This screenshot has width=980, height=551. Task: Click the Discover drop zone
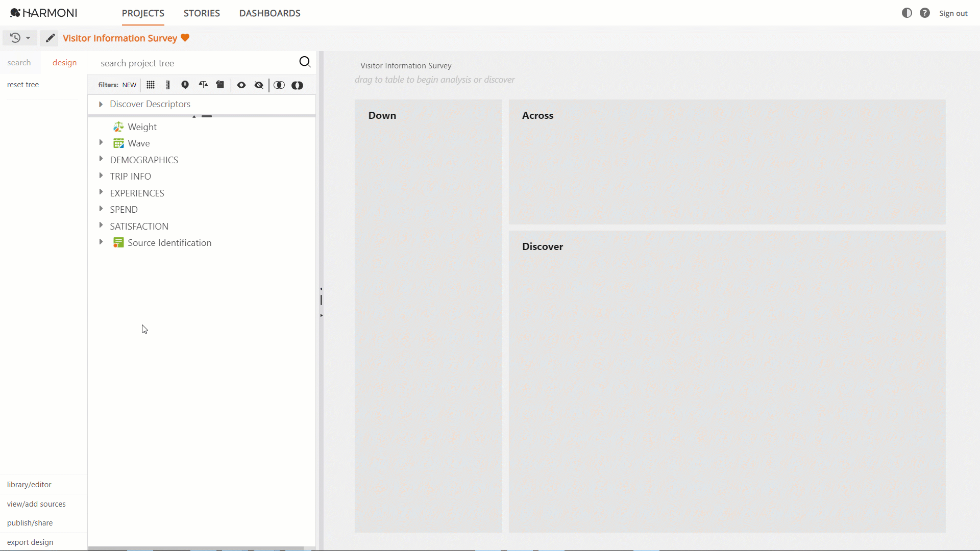(727, 382)
